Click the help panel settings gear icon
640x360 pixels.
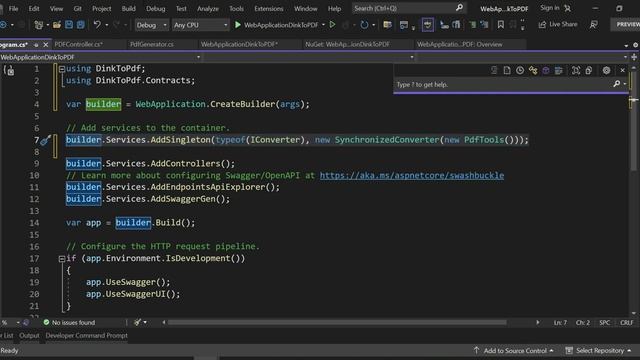coord(607,71)
